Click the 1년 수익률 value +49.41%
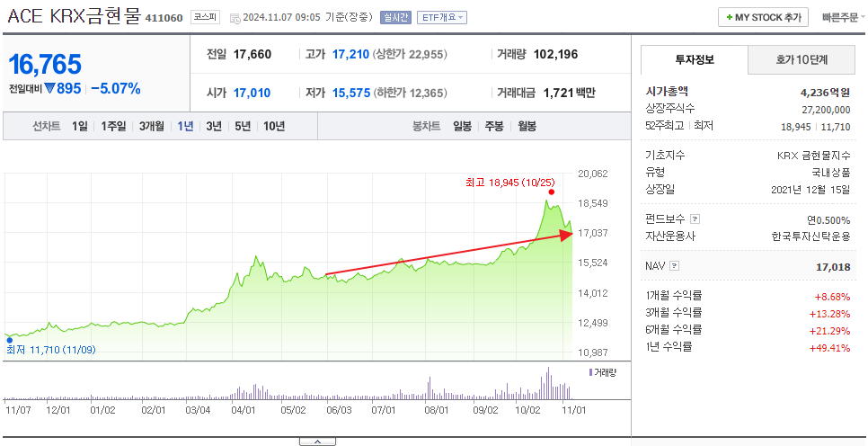Image resolution: width=868 pixels, height=446 pixels. coord(829,348)
